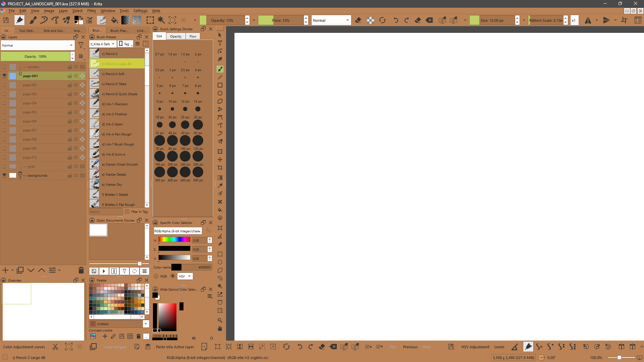Screen dimensions: 644x362
Task: Enable the Filter in Tag checkbox
Action: pyautogui.click(x=127, y=212)
